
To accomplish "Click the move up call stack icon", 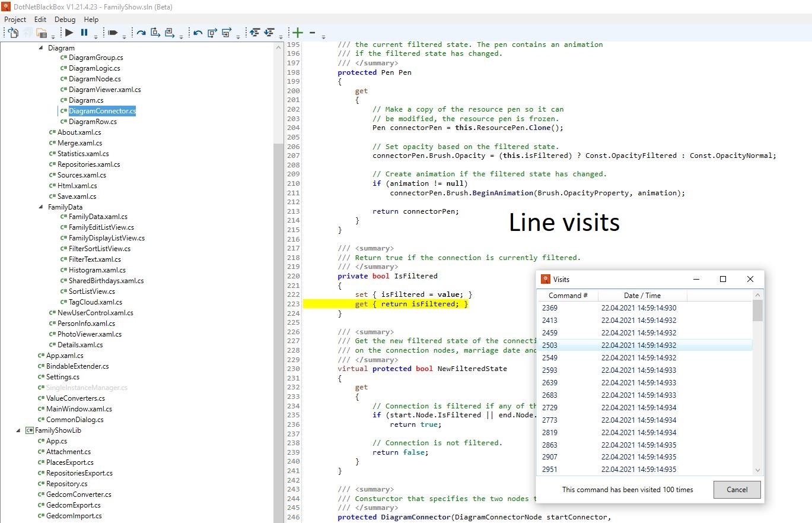I will (255, 33).
